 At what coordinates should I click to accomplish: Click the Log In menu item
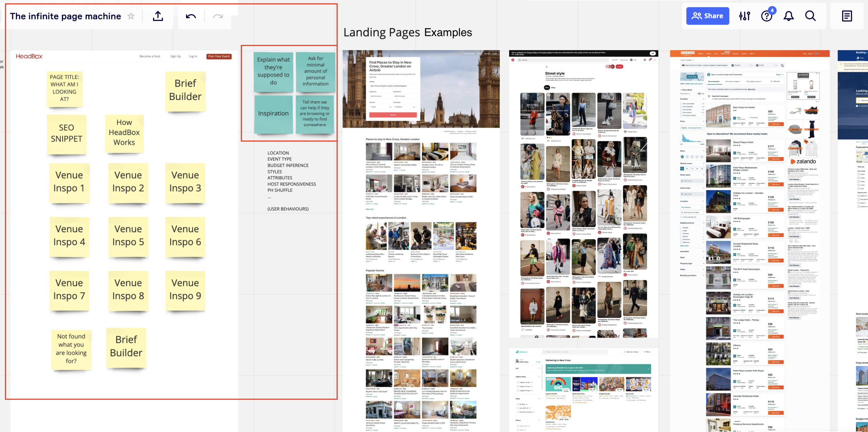tap(193, 56)
